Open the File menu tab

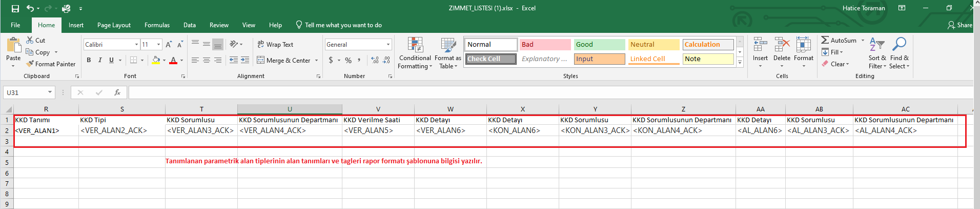point(15,25)
